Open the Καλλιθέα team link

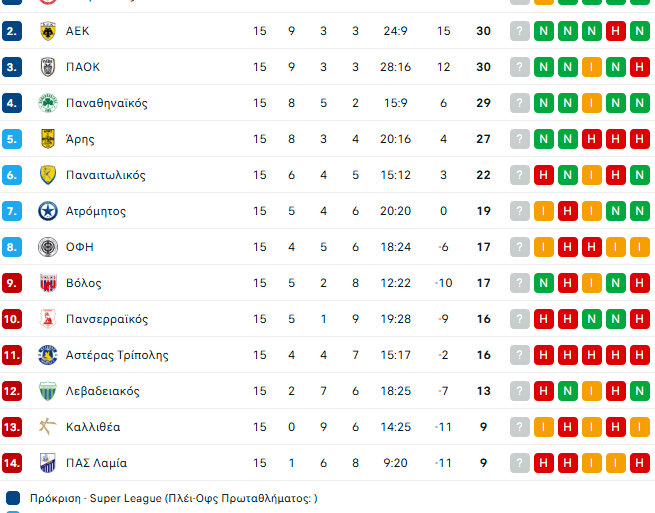pos(93,427)
